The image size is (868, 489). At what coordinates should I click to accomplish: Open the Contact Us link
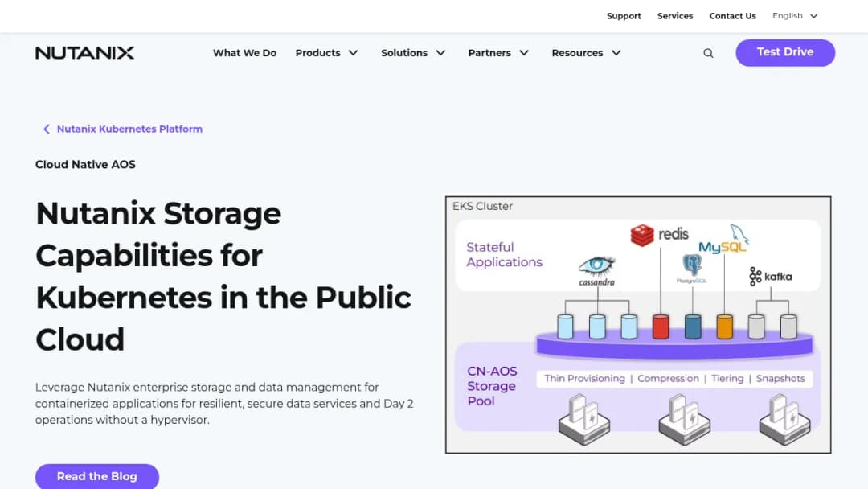click(x=732, y=16)
